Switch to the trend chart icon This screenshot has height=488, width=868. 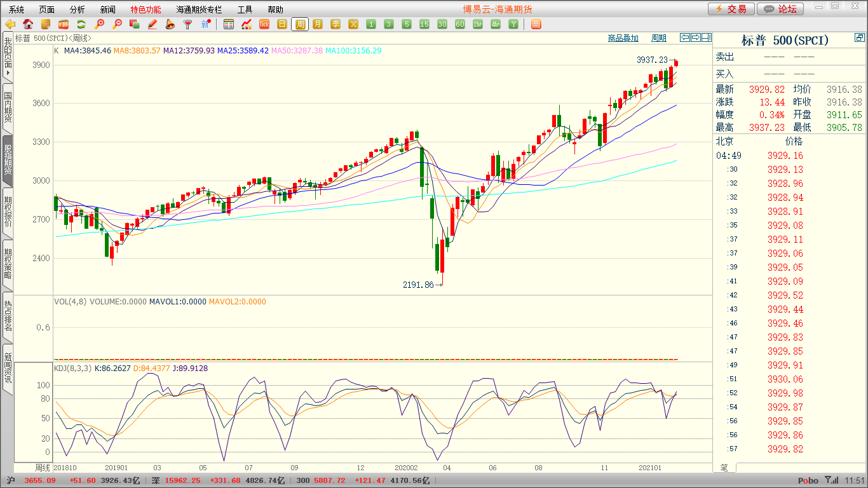(x=247, y=24)
